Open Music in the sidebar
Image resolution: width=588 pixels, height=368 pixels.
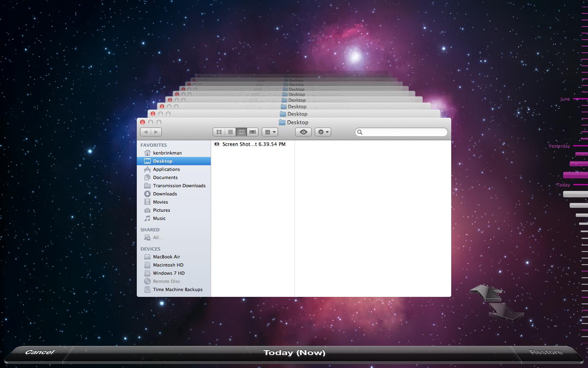(174, 218)
